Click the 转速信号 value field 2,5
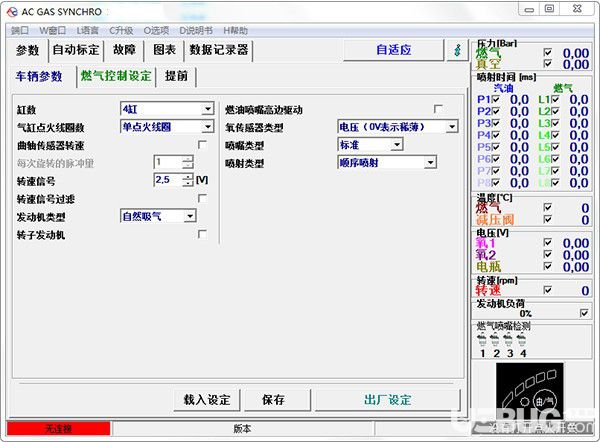 click(168, 180)
